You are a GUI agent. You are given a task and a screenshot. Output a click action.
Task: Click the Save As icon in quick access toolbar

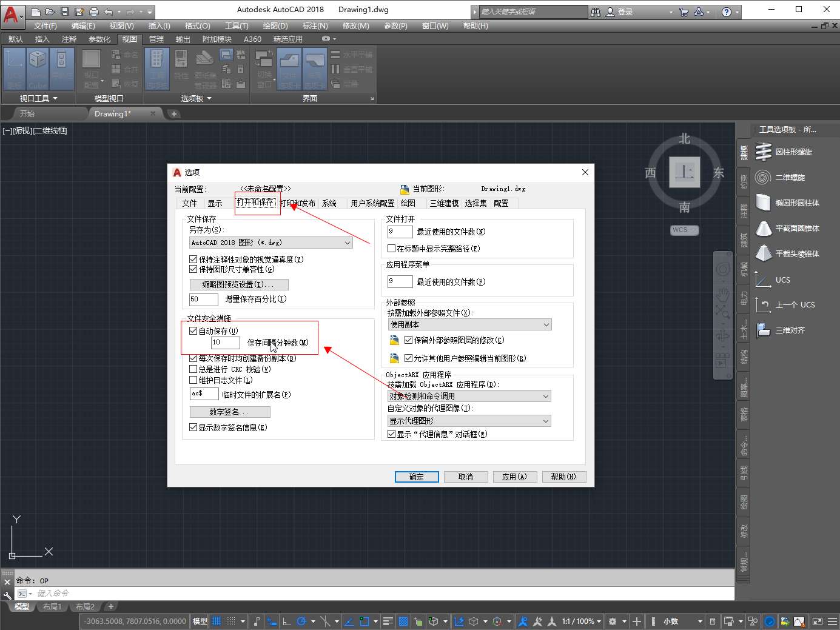point(79,12)
